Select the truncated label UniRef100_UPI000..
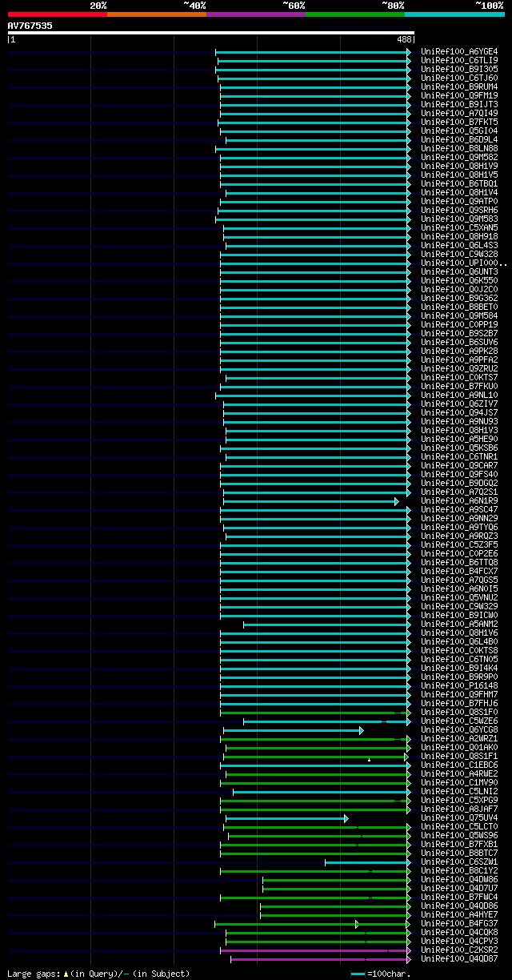This screenshot has height=980, width=512. tap(463, 263)
